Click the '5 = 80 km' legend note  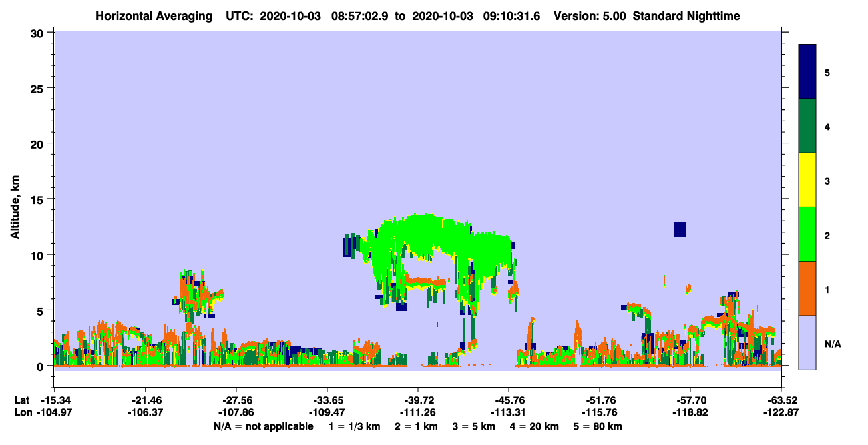click(598, 426)
